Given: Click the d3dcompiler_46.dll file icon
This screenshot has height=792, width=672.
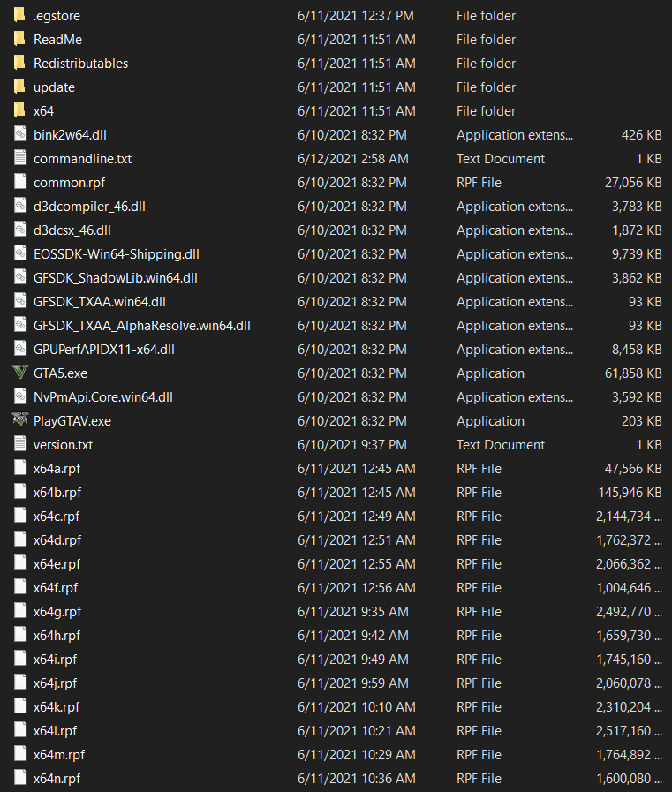Looking at the screenshot, I should tap(20, 207).
